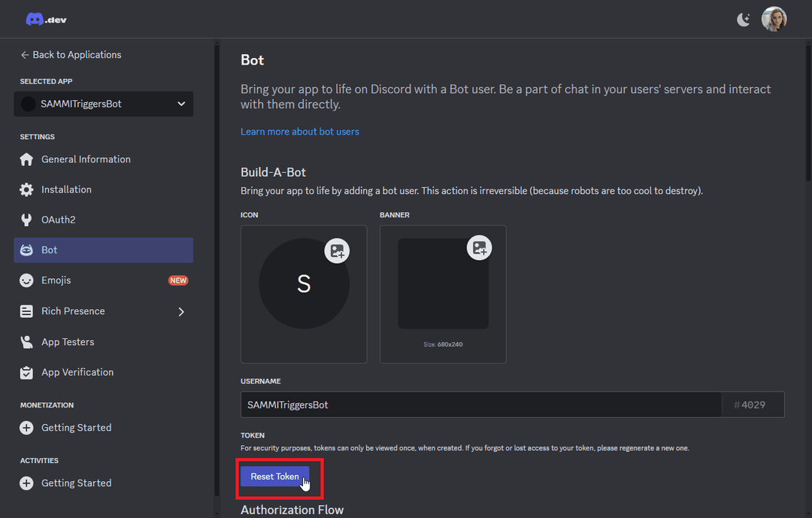The height and width of the screenshot is (518, 812).
Task: Open the SAMMITriggersBot app selector dropdown
Action: [x=104, y=104]
